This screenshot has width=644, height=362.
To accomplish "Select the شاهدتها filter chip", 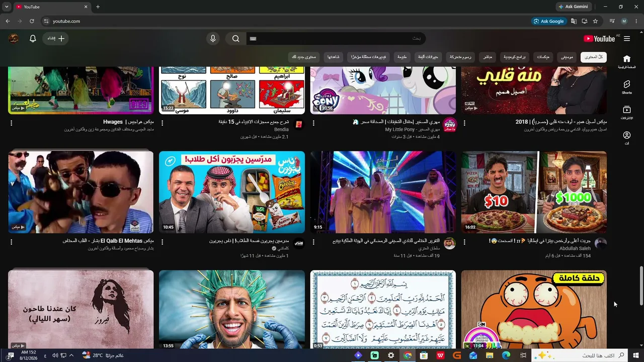I will [333, 57].
